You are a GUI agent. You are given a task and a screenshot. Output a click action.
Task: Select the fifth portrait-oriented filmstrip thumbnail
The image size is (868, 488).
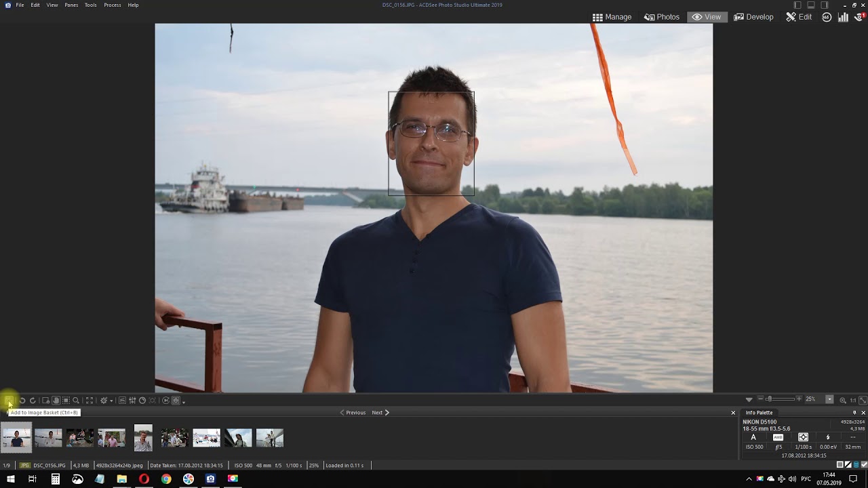click(x=143, y=438)
